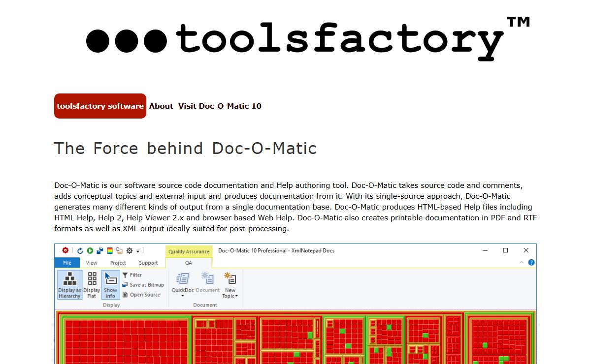The image size is (591, 364).
Task: Click Save as Bitmap in ribbon
Action: tap(143, 285)
